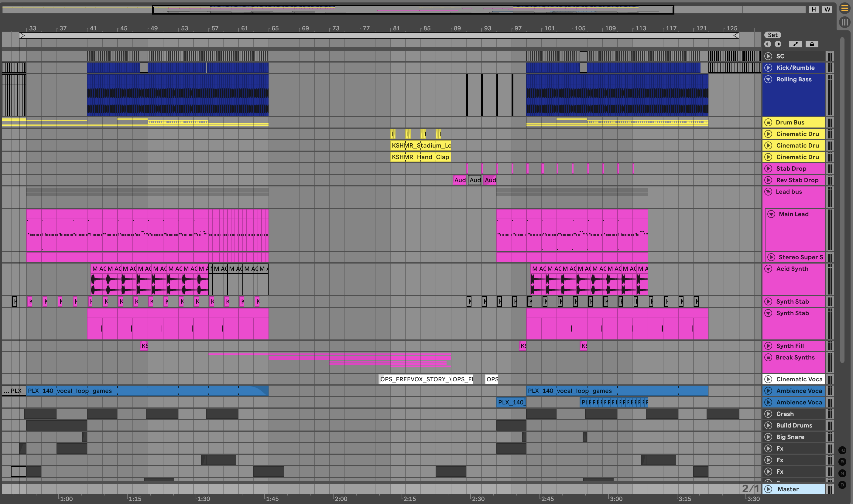Toggle the Mixer section M button
The height and width of the screenshot is (504, 853).
point(842,473)
